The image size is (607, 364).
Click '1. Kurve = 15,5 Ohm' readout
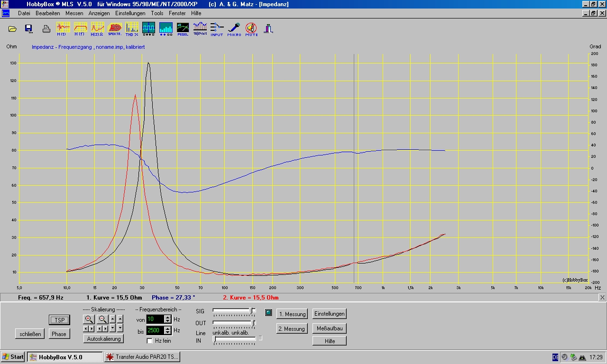pyautogui.click(x=114, y=298)
